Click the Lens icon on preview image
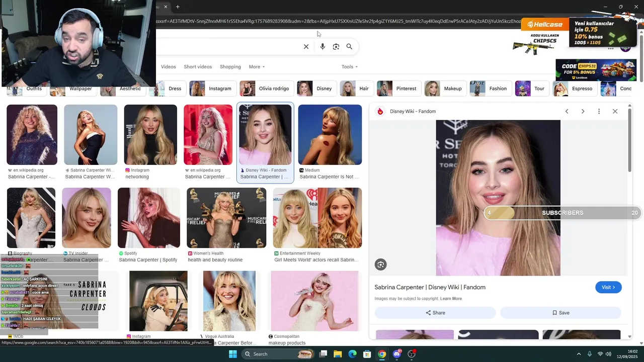 381,264
